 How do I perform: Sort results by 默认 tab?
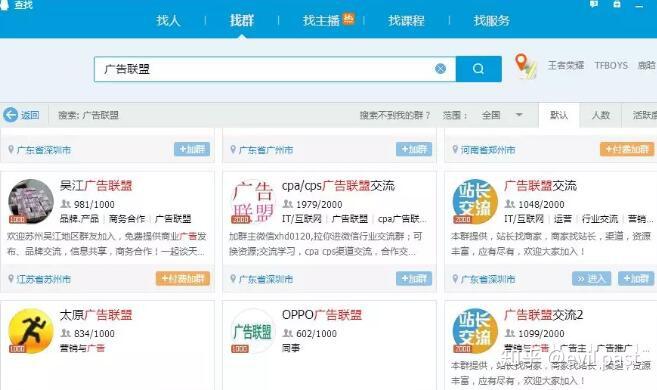(x=559, y=115)
